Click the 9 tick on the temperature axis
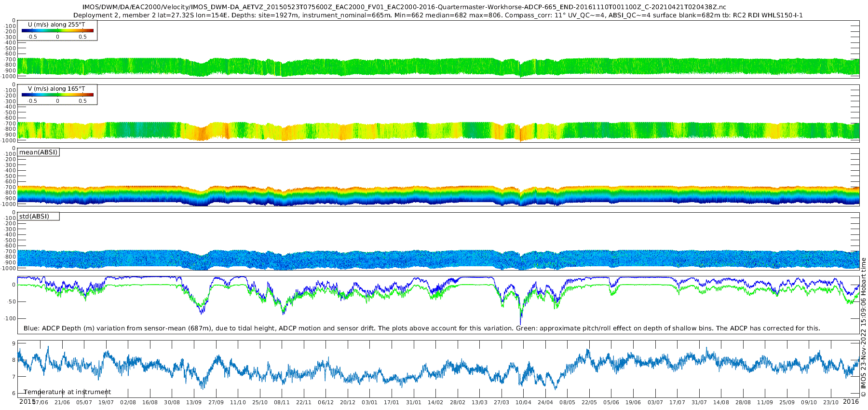868x410 pixels. pyautogui.click(x=14, y=343)
